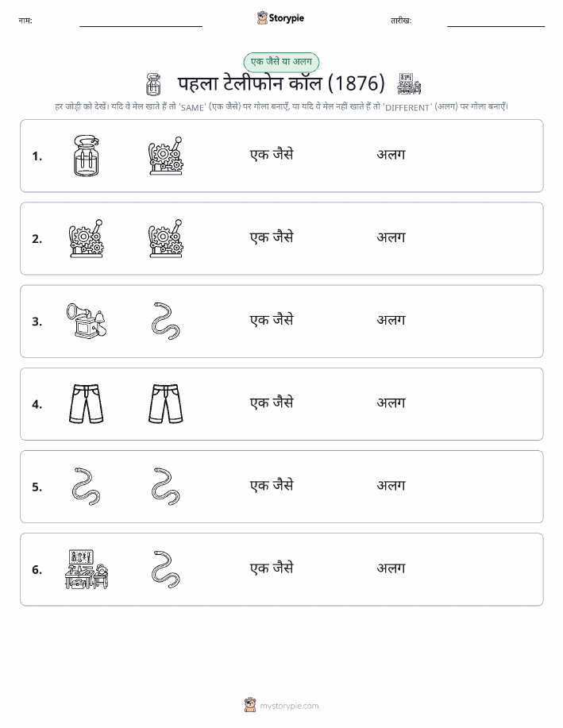Click the Storypie logo at top
The image size is (563, 728).
pyautogui.click(x=280, y=18)
